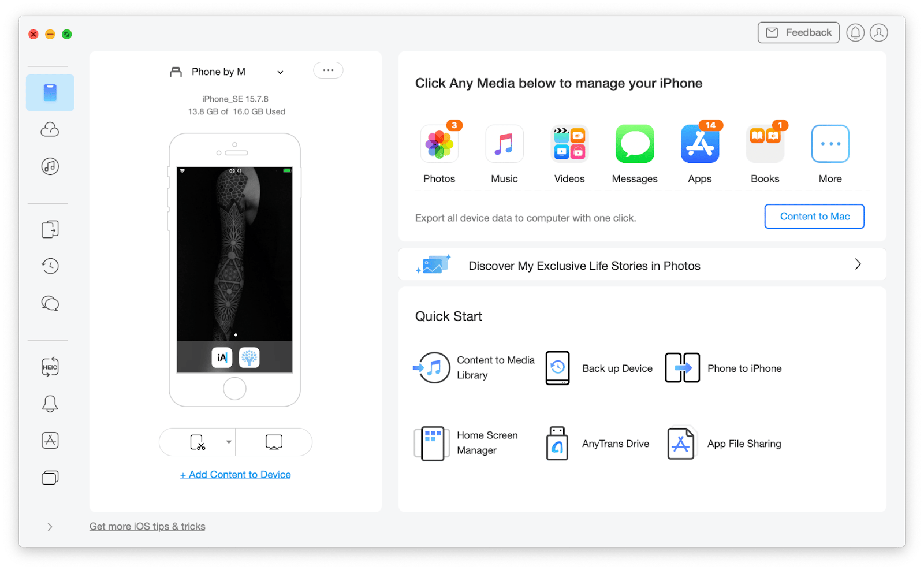Start Phone to iPhone transfer
Image resolution: width=924 pixels, height=570 pixels.
(723, 368)
